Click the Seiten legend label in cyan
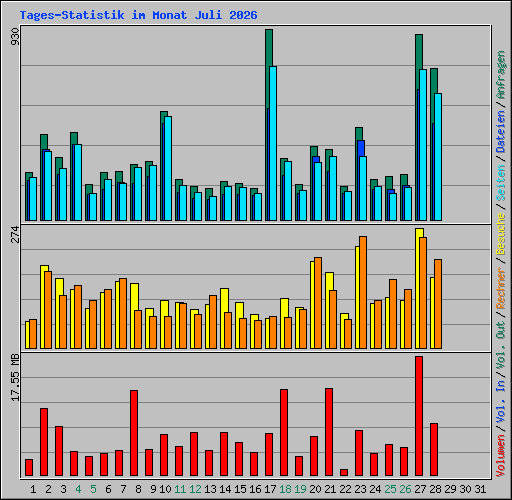512x500 pixels. point(501,183)
